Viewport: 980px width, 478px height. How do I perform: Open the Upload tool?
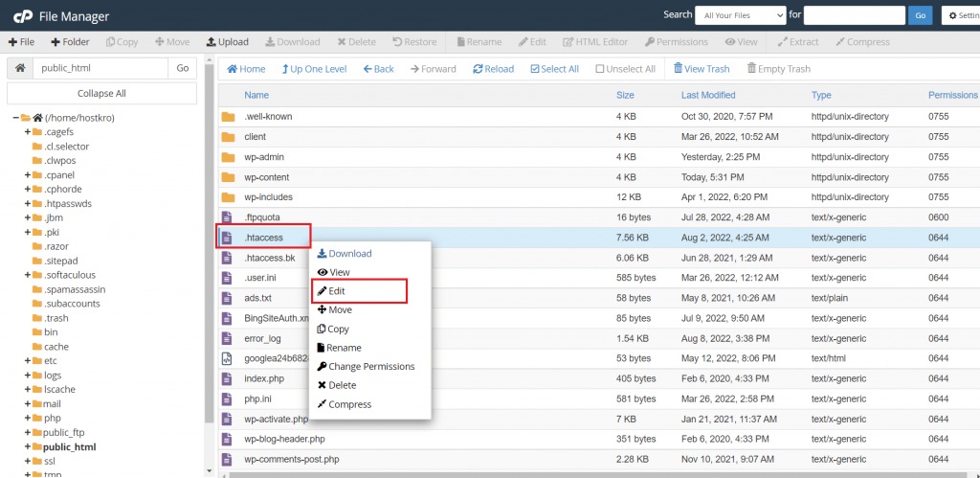click(228, 42)
